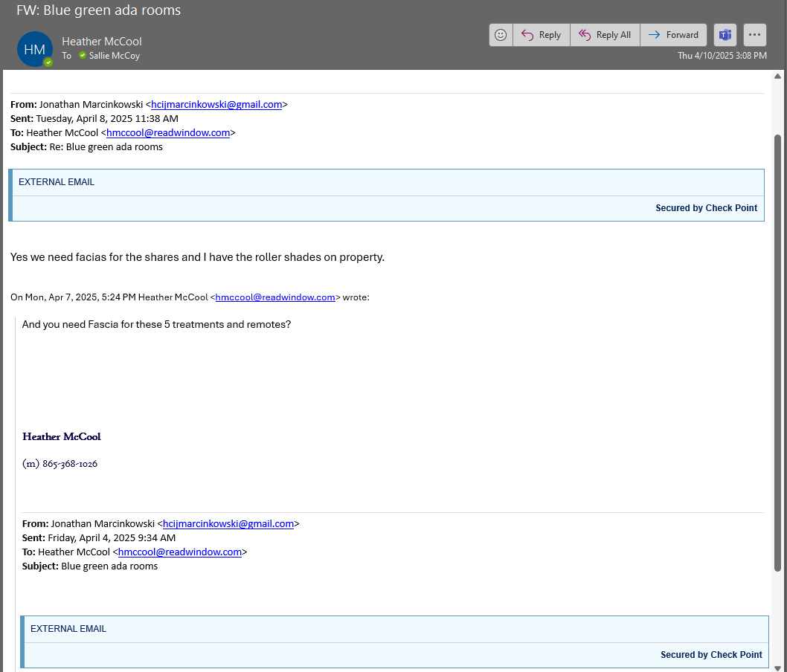Click the Reply button
The height and width of the screenshot is (672, 787).
(x=542, y=35)
